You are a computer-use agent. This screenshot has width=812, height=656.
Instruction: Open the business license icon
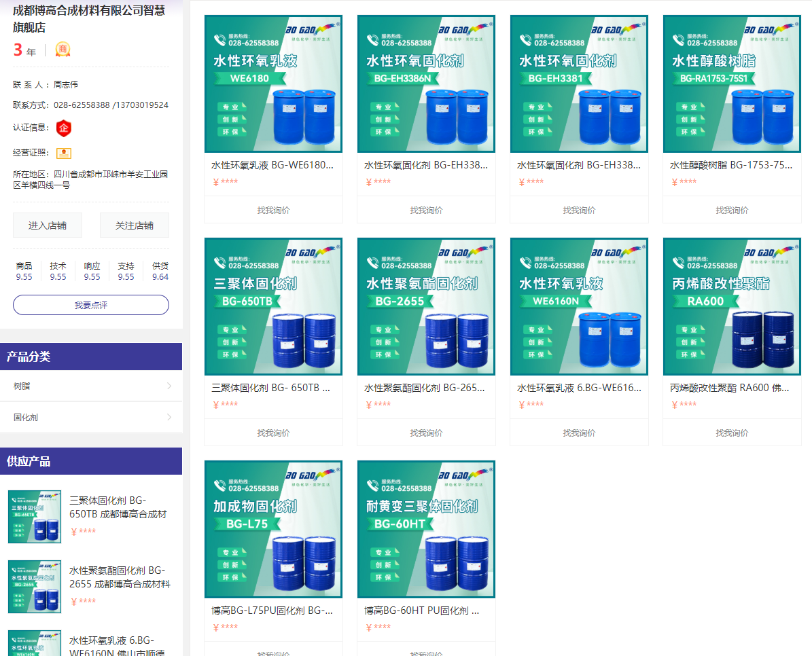click(x=64, y=153)
